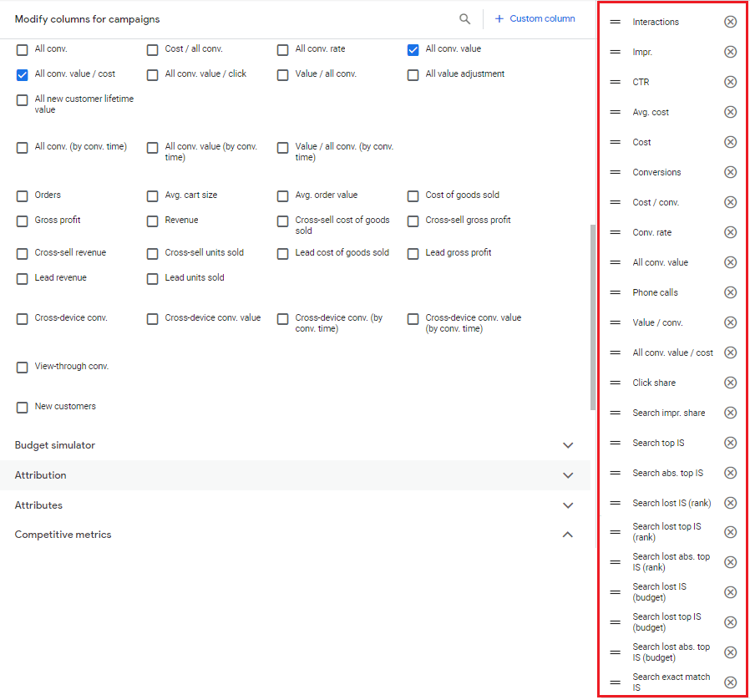Uncheck the All conv. value checkbox
Viewport: 750px width, 700px height.
click(413, 50)
